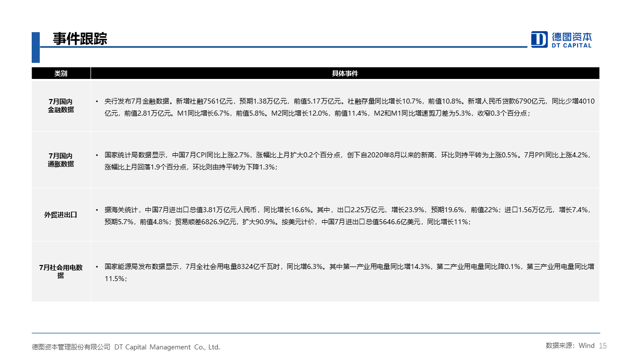
Task: Click the text 据海关统计
Action: pos(121,210)
